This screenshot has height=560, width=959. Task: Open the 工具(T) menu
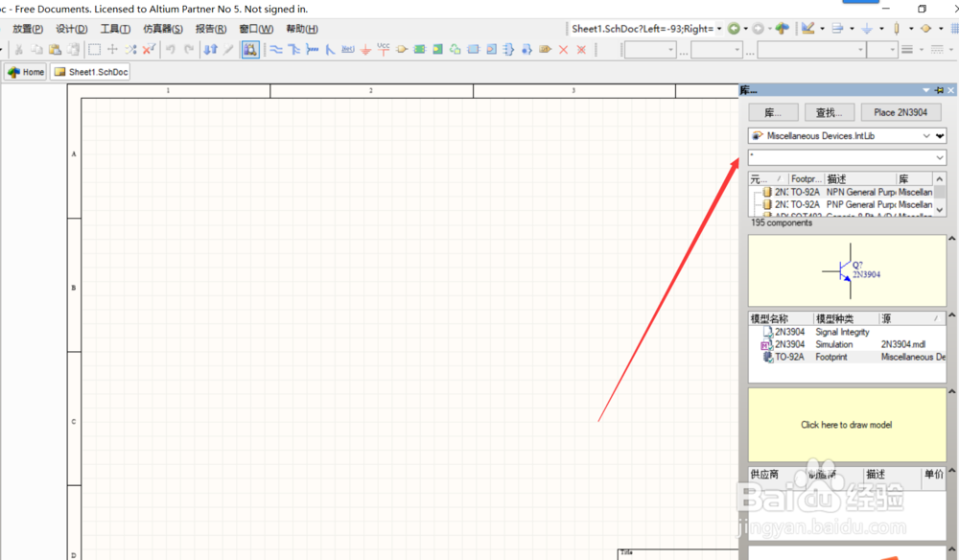[116, 29]
